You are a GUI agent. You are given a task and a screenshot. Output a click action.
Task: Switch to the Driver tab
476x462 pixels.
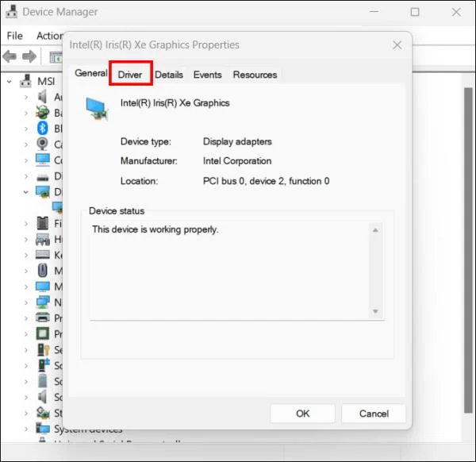(130, 75)
